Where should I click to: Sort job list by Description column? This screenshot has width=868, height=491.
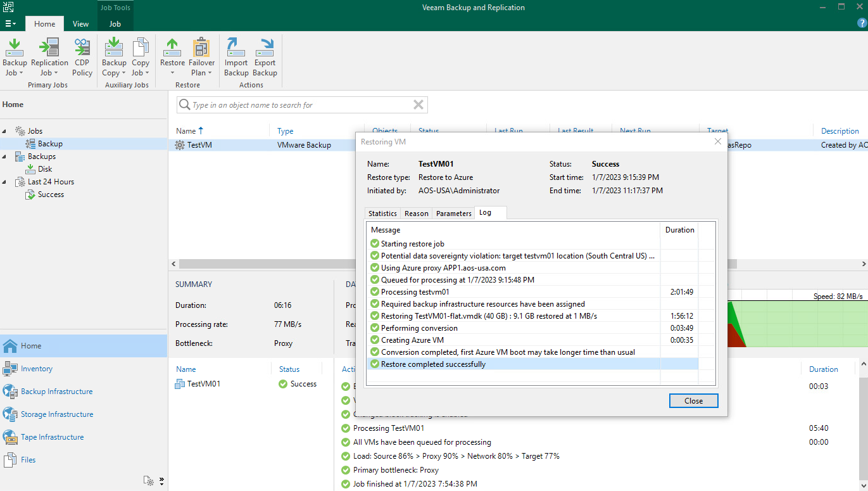click(x=840, y=131)
